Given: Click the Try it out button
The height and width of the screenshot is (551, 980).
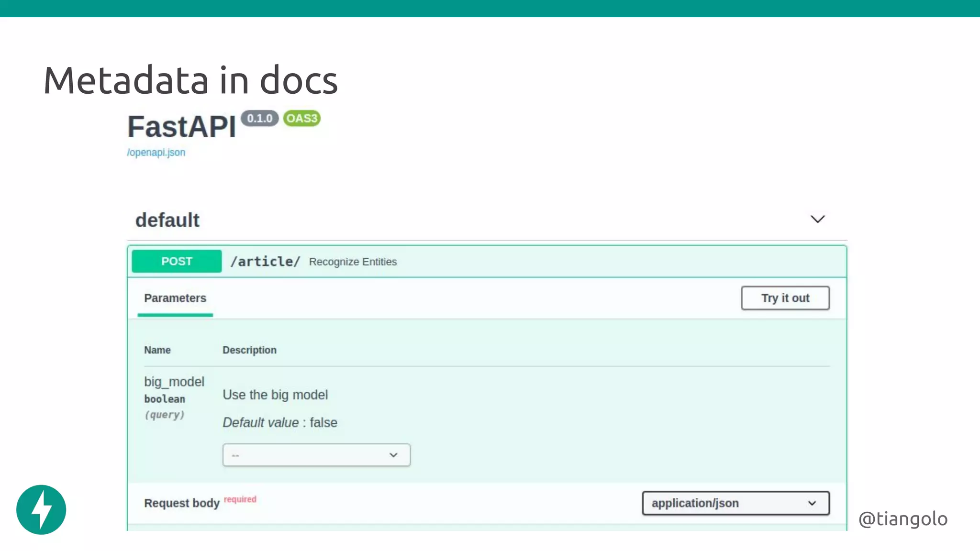Looking at the screenshot, I should click(x=785, y=298).
